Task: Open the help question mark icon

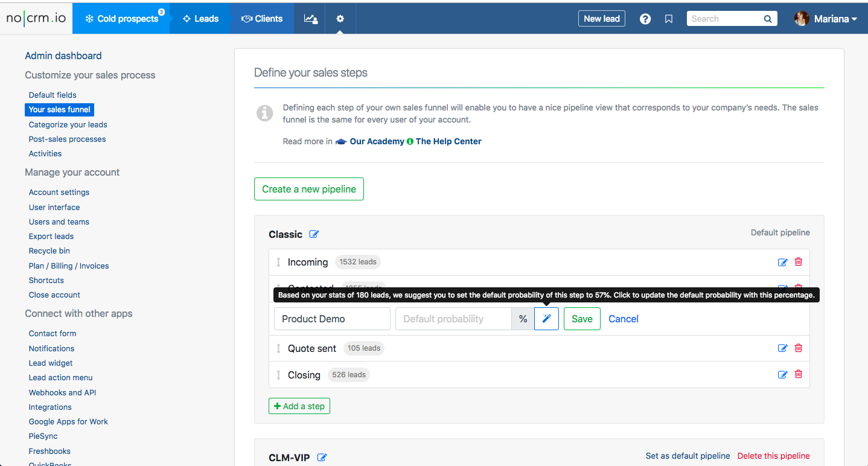Action: click(x=645, y=19)
